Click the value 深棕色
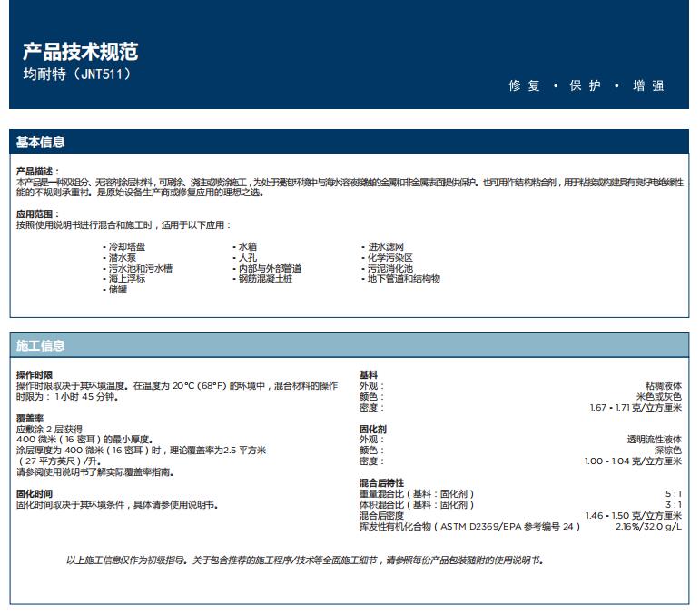The width and height of the screenshot is (700, 615). coord(668,451)
